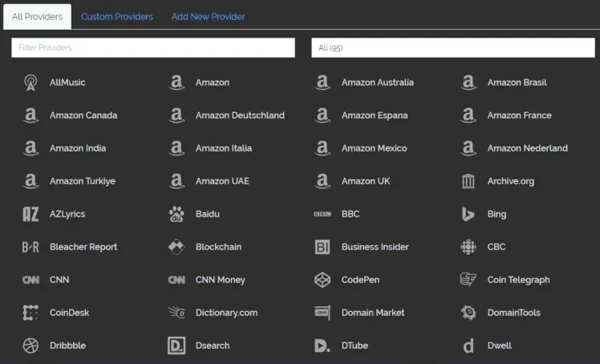Select the DTube provider label

click(355, 346)
